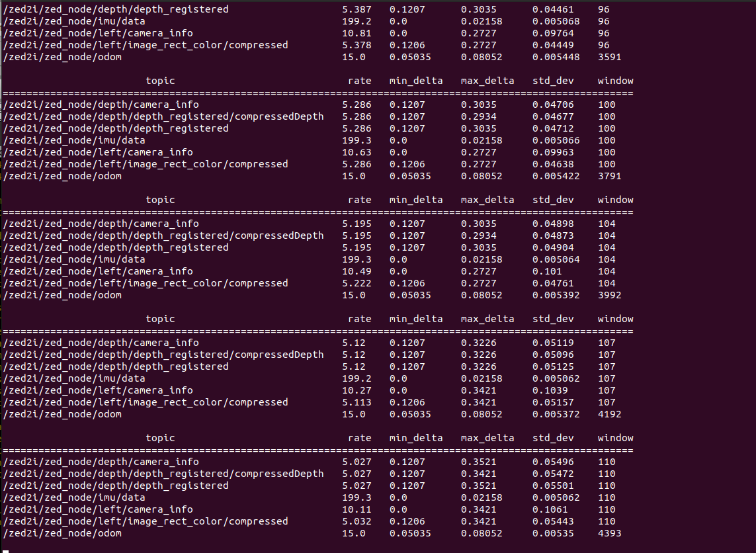The image size is (756, 553).
Task: Select the image_rect_color rate 5.113
Action: coord(357,402)
